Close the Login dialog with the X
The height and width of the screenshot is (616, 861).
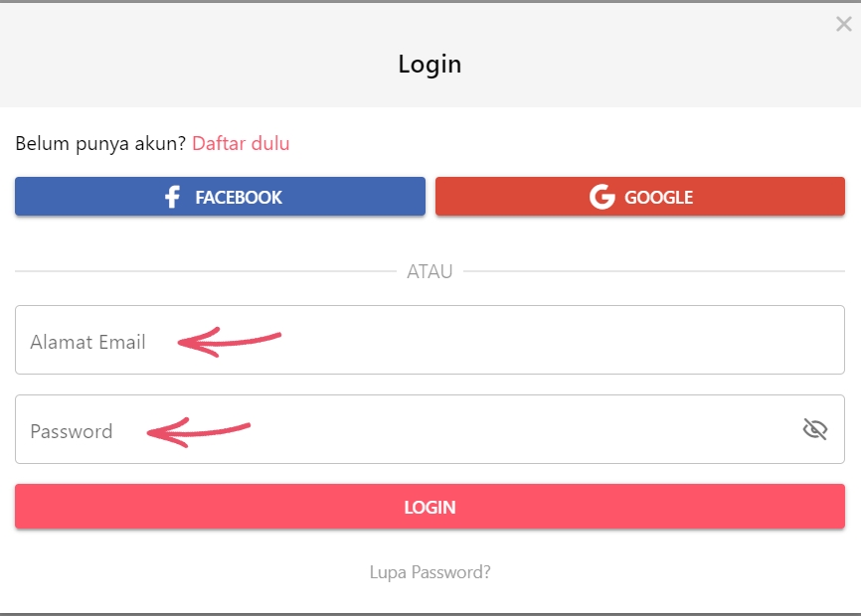pyautogui.click(x=844, y=25)
